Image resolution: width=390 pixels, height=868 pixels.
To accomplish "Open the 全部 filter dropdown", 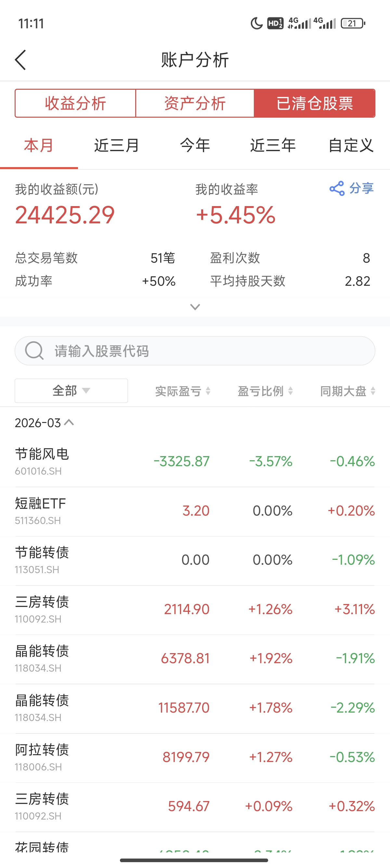I will (71, 391).
